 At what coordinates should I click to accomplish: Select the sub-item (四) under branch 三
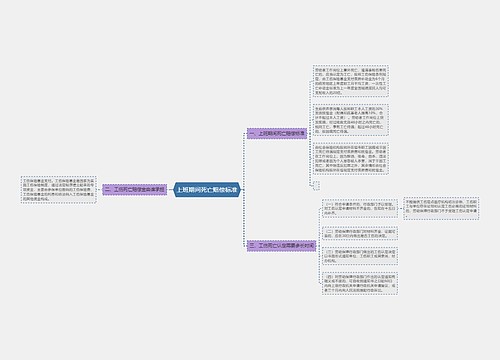click(360, 283)
